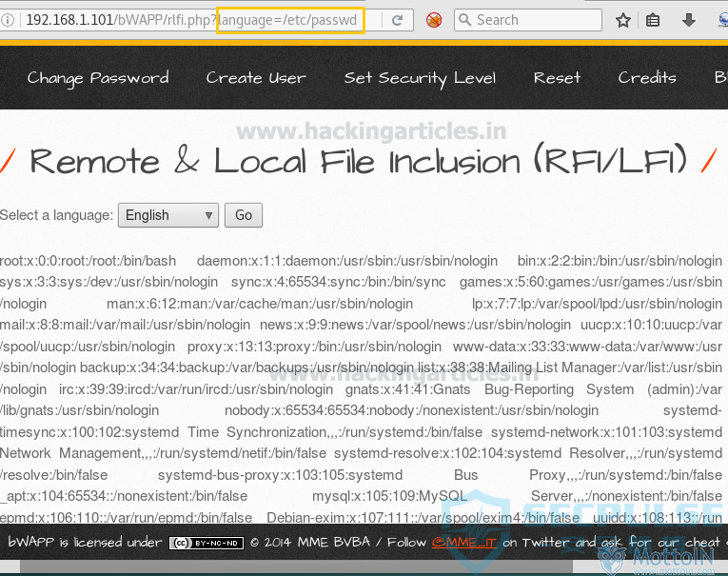728x576 pixels.
Task: Click the Go button
Action: coord(244,215)
